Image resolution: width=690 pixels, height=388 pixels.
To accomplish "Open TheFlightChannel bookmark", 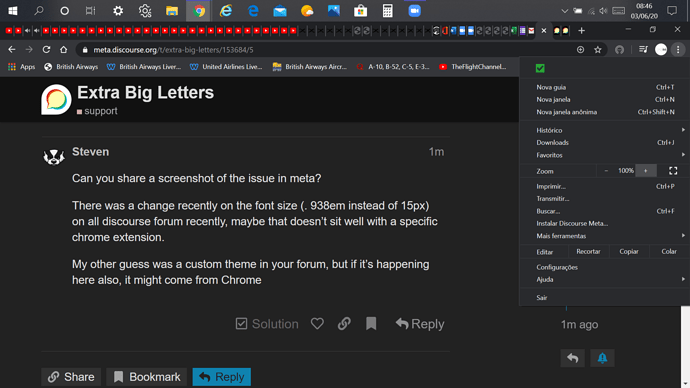I will [x=473, y=67].
